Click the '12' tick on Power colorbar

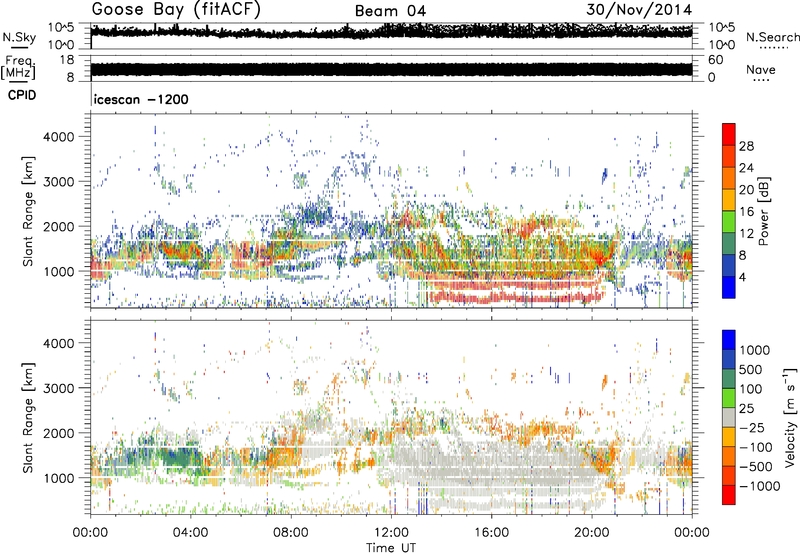[746, 234]
